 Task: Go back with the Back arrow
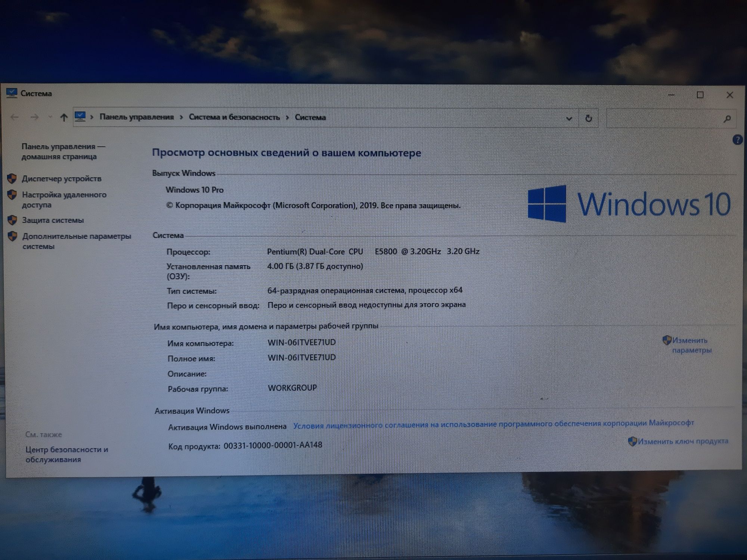[x=15, y=117]
